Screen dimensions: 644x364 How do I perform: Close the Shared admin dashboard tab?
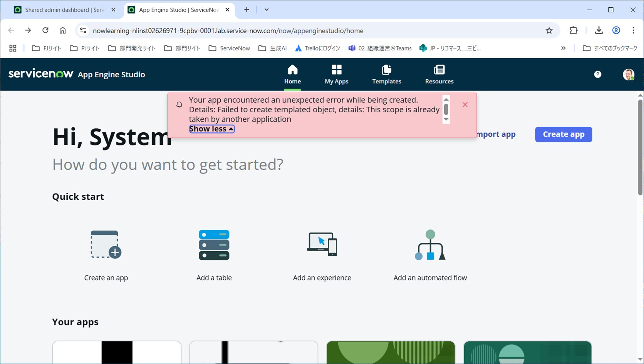click(113, 10)
